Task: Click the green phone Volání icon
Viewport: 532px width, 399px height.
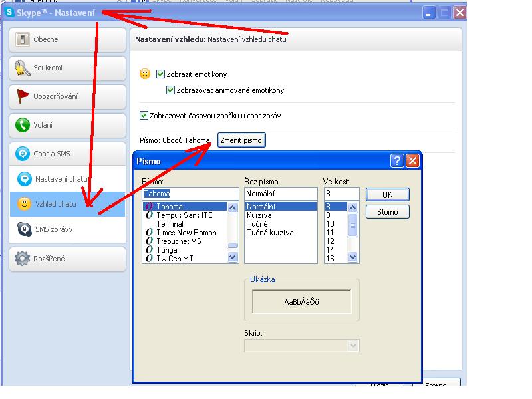Action: click(x=23, y=125)
